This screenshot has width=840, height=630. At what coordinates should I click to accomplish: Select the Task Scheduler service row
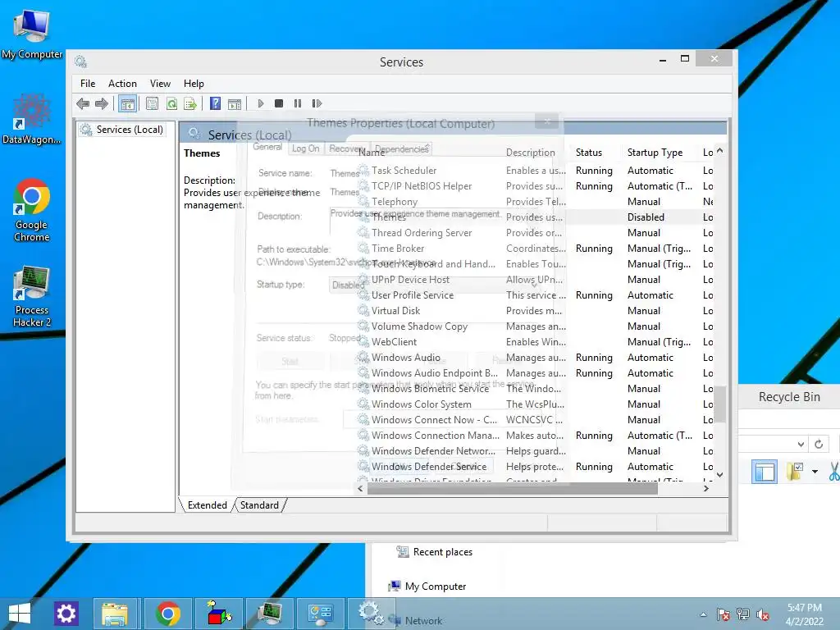(x=536, y=171)
